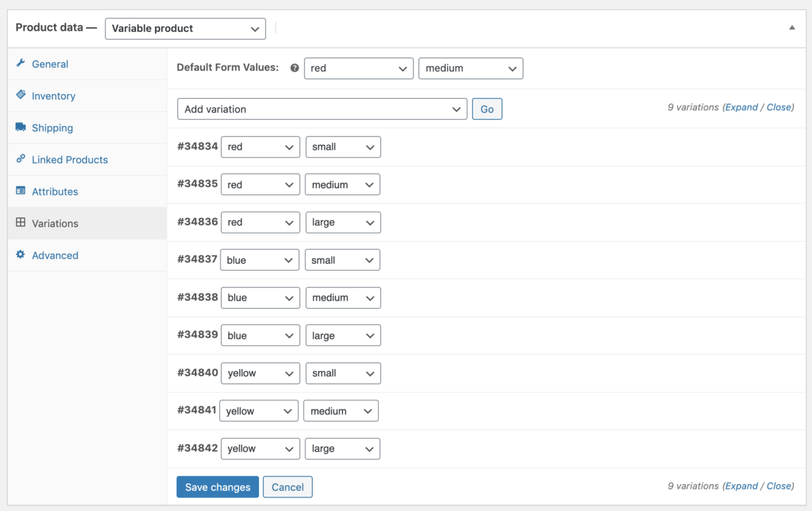The height and width of the screenshot is (511, 812).
Task: Click the Attributes panel icon
Action: 21,191
